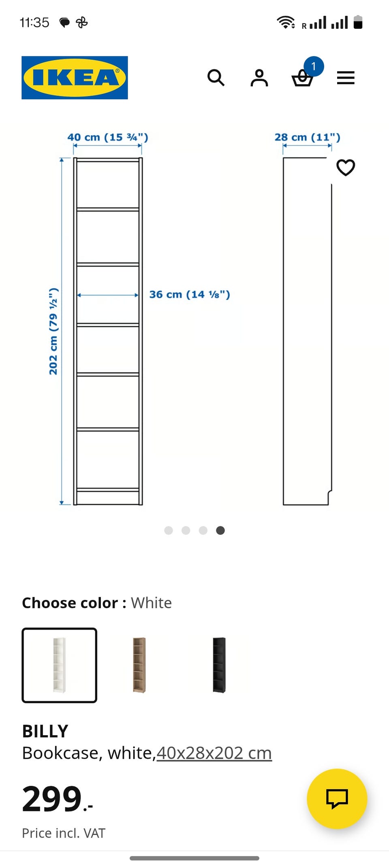Tap the IKEA logo to go home

(75, 78)
